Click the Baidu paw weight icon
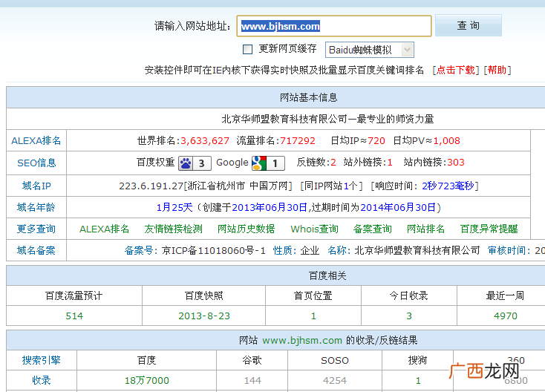Viewport: 545px width, 392px height. [x=195, y=163]
